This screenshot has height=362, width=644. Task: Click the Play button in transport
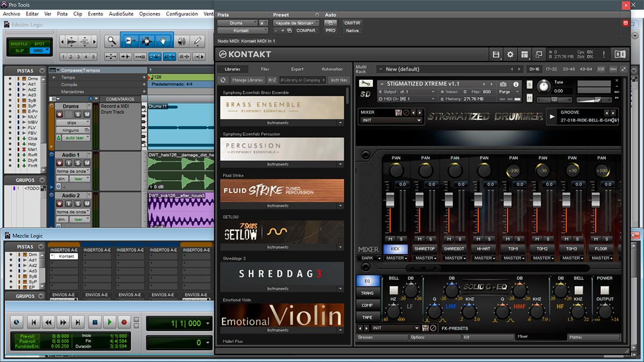109,322
